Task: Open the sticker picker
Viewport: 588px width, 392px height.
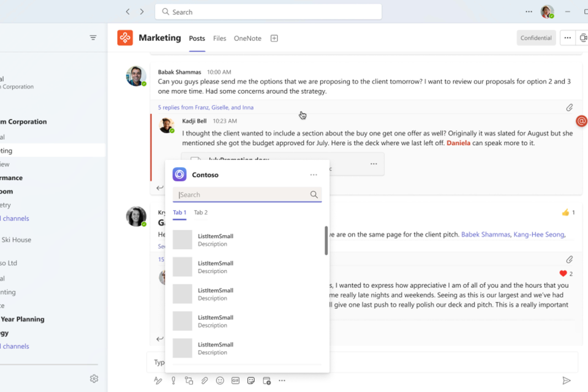Action: pos(251,381)
